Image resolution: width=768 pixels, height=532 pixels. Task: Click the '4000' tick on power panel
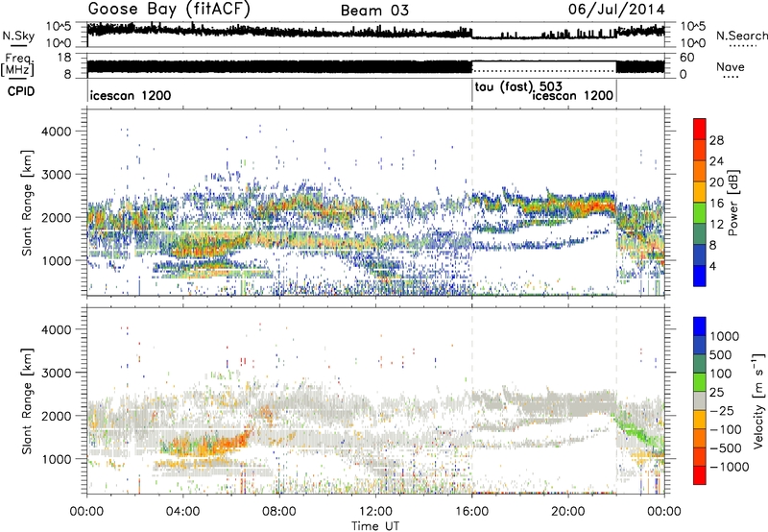(x=57, y=132)
